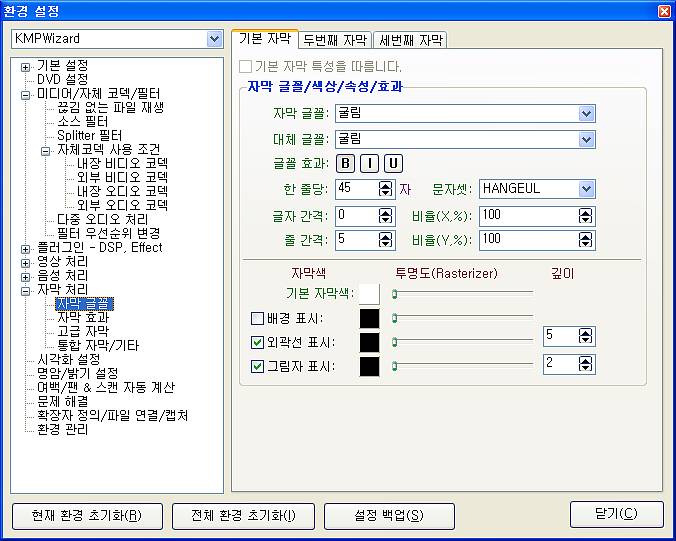Open the 문자셋 HANGEUL dropdown
The image size is (676, 541).
(587, 188)
